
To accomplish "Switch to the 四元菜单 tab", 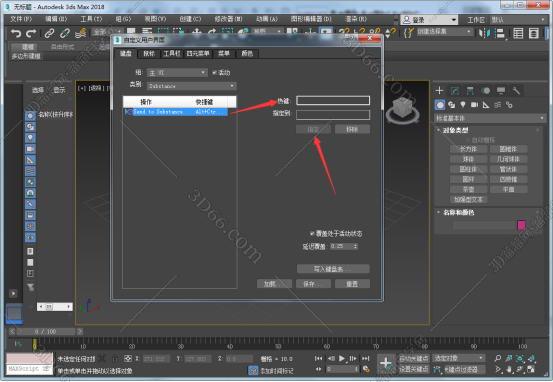I will 198,53.
